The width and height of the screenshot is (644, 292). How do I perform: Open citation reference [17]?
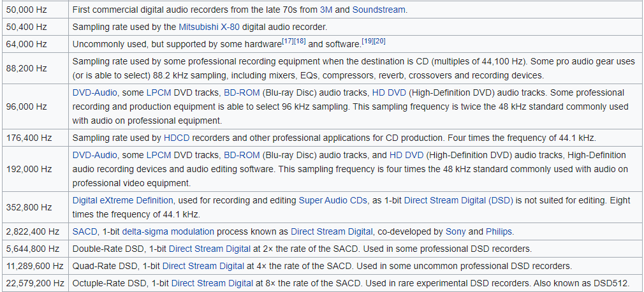pyautogui.click(x=288, y=42)
